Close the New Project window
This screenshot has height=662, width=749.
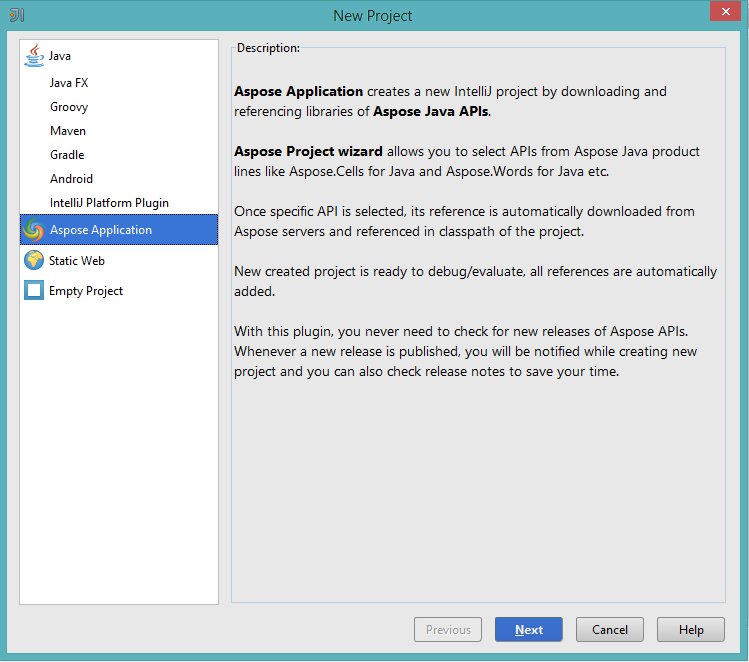(725, 11)
